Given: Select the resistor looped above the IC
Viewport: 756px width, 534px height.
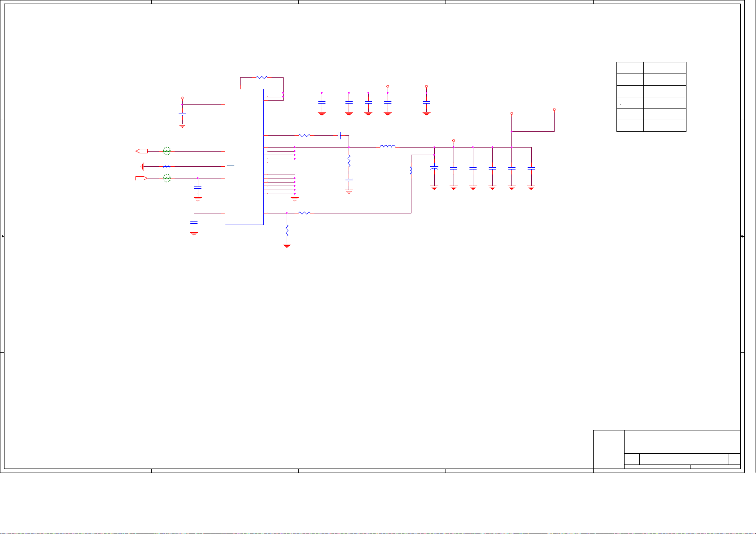Looking at the screenshot, I should pyautogui.click(x=262, y=78).
